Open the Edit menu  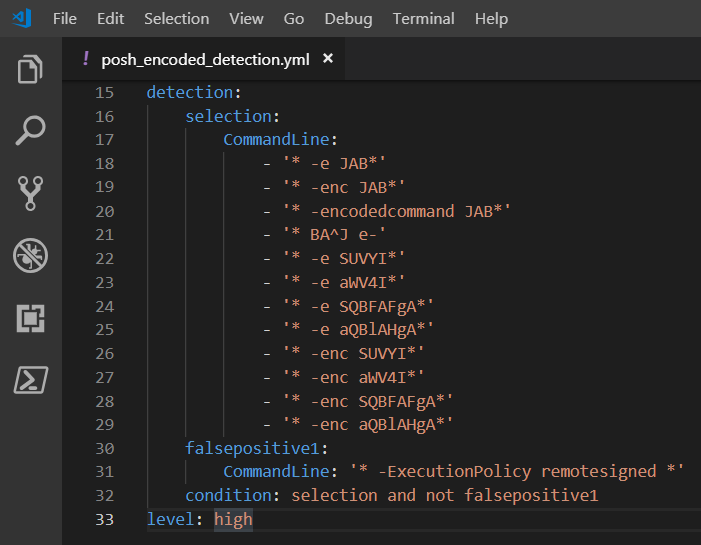(110, 19)
